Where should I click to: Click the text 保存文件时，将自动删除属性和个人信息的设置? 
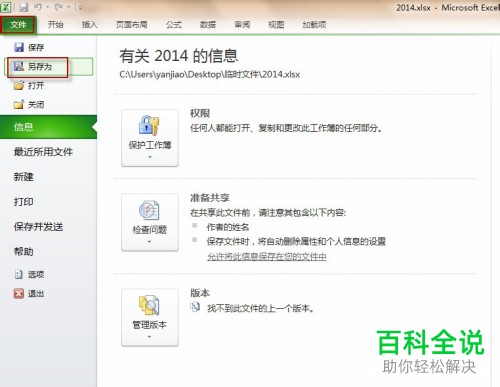coord(296,241)
